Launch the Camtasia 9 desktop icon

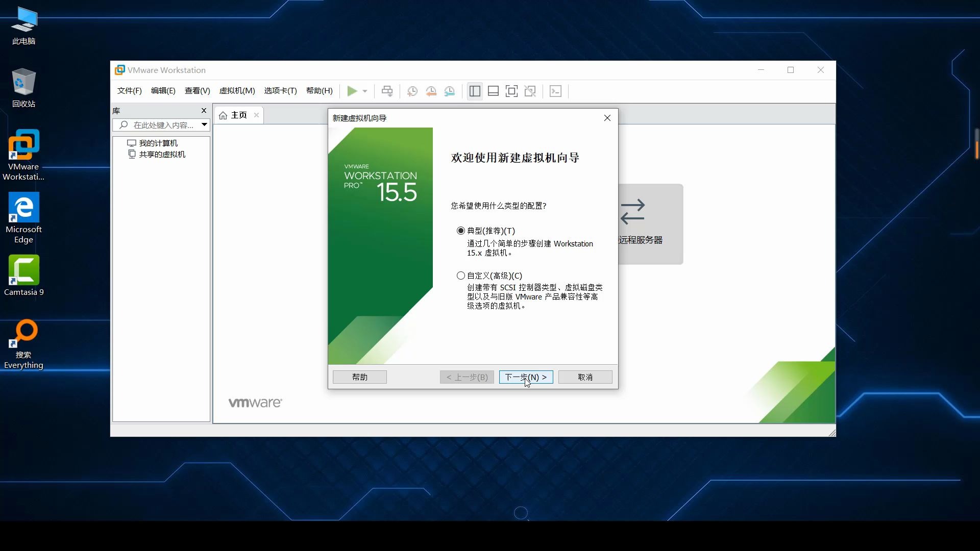(x=23, y=270)
